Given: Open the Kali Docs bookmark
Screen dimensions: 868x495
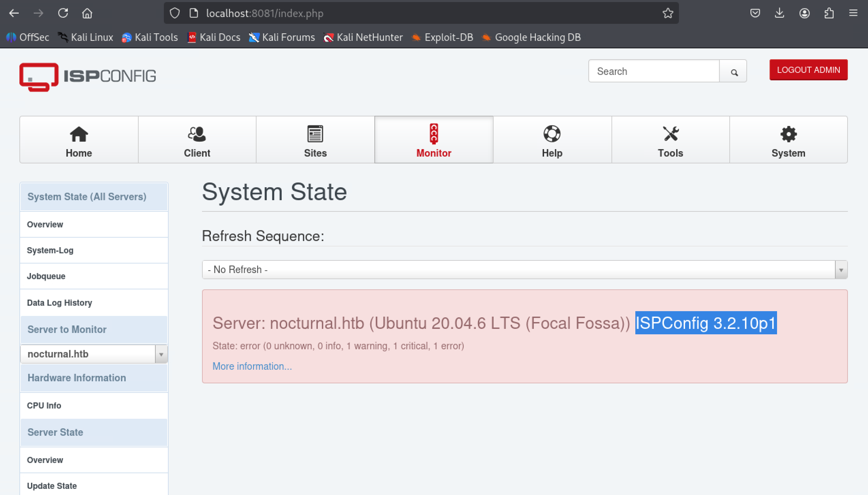Looking at the screenshot, I should pyautogui.click(x=214, y=37).
